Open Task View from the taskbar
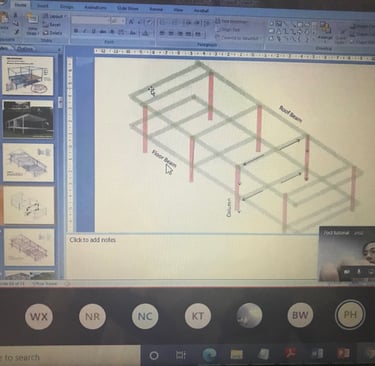 click(x=181, y=355)
